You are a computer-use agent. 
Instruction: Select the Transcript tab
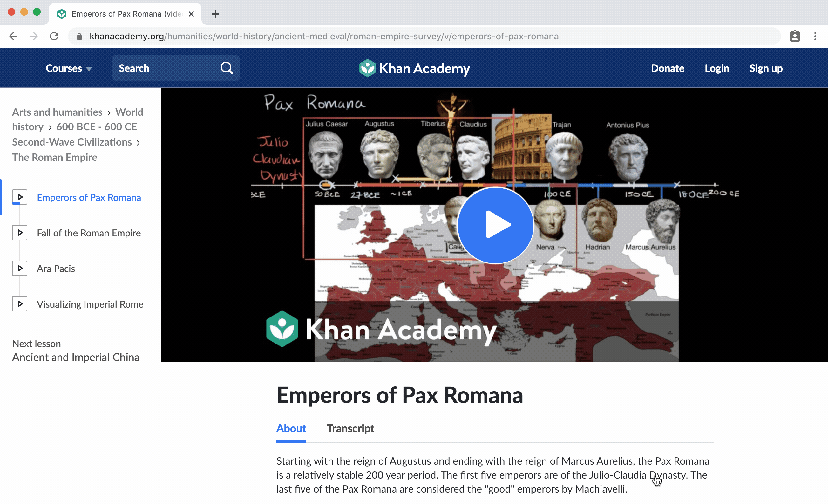[x=351, y=428]
